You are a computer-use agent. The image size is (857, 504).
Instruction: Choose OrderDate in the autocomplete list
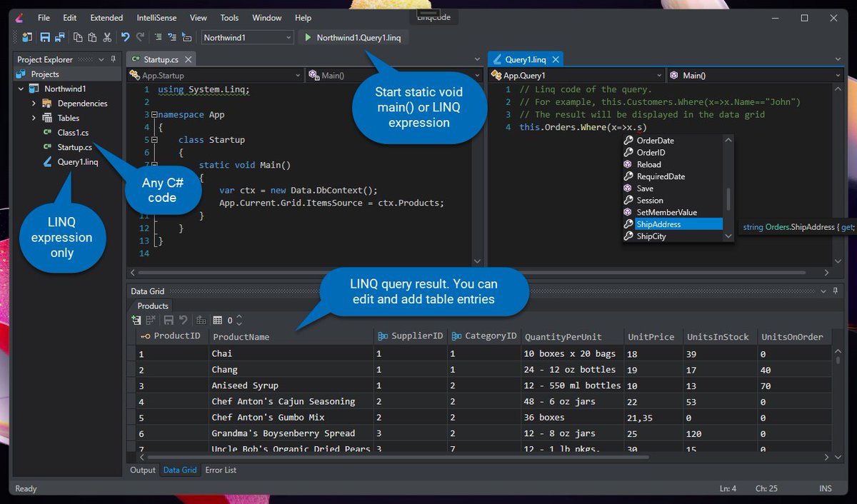tap(672, 141)
